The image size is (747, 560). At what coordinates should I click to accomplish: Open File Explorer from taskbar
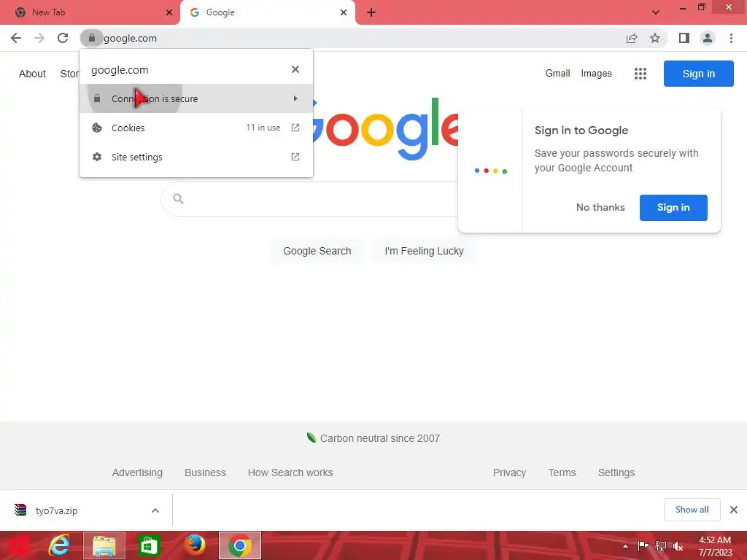pyautogui.click(x=104, y=545)
